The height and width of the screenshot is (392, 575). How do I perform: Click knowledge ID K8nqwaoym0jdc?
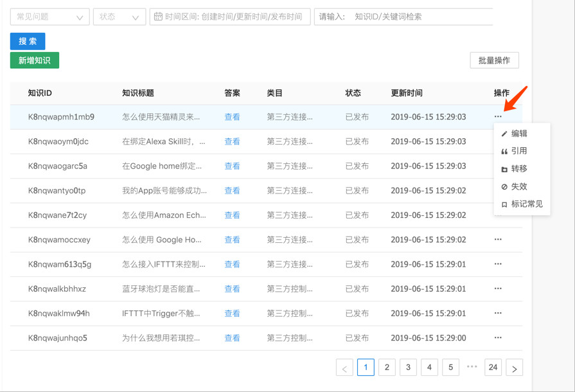(x=58, y=141)
